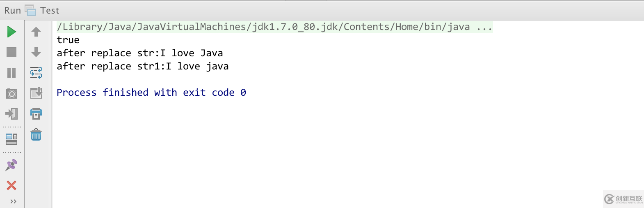Pause the console output
The image size is (644, 208).
(x=11, y=73)
